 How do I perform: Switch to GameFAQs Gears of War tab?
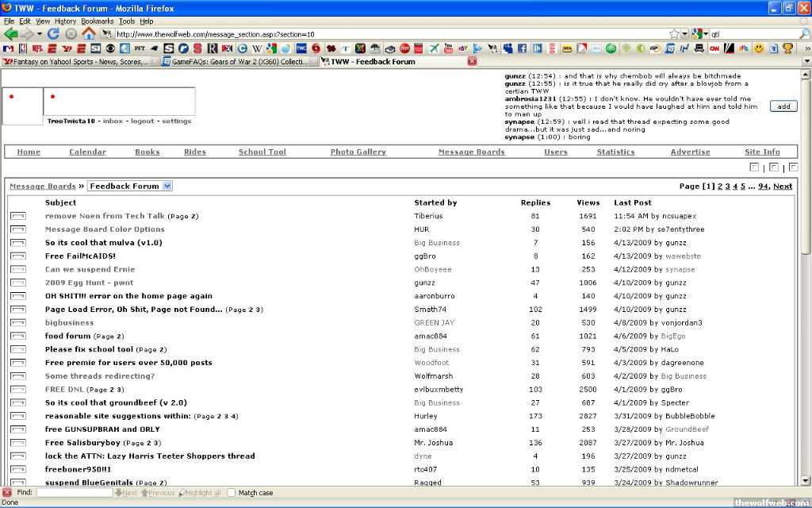pyautogui.click(x=239, y=61)
